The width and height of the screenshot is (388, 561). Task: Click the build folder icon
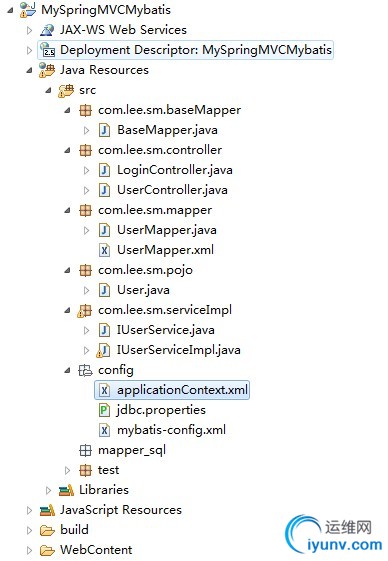coord(47,530)
